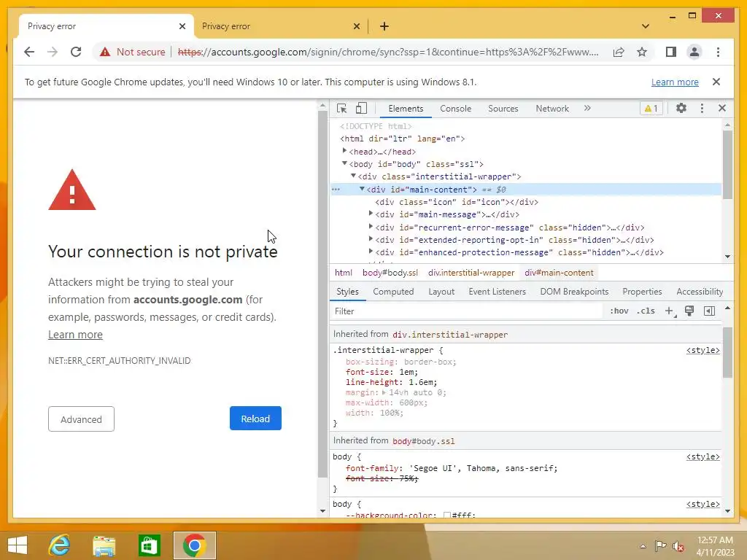Viewport: 747px width, 560px height.
Task: Expand the enhanced-protection-message div node
Action: pos(371,252)
